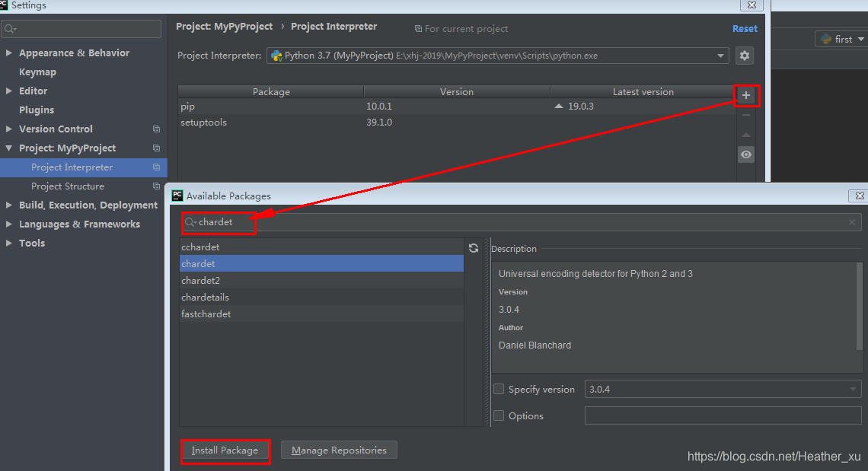Screen dimensions: 868x471
Task: Click the Manage Repositories button
Action: 339,450
